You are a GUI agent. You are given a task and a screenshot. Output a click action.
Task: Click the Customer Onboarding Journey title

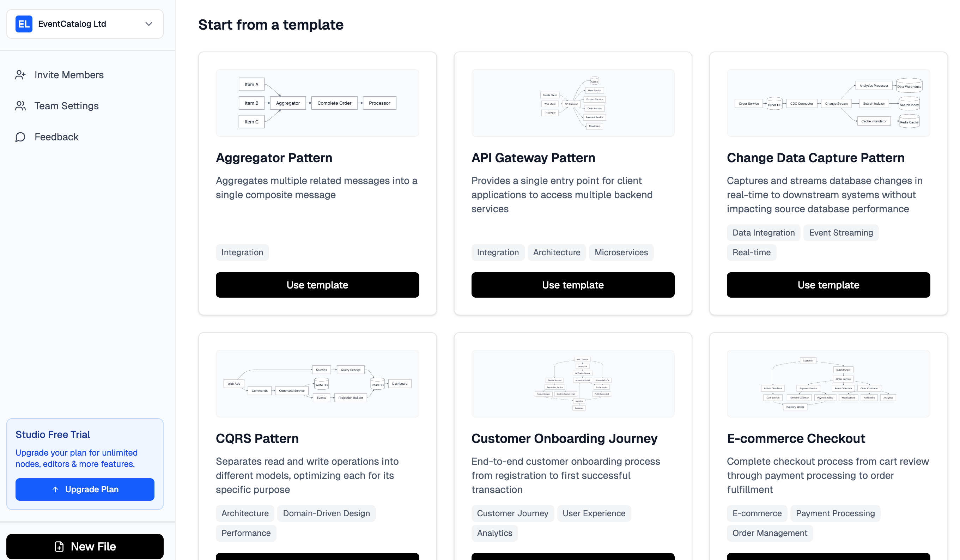point(564,438)
